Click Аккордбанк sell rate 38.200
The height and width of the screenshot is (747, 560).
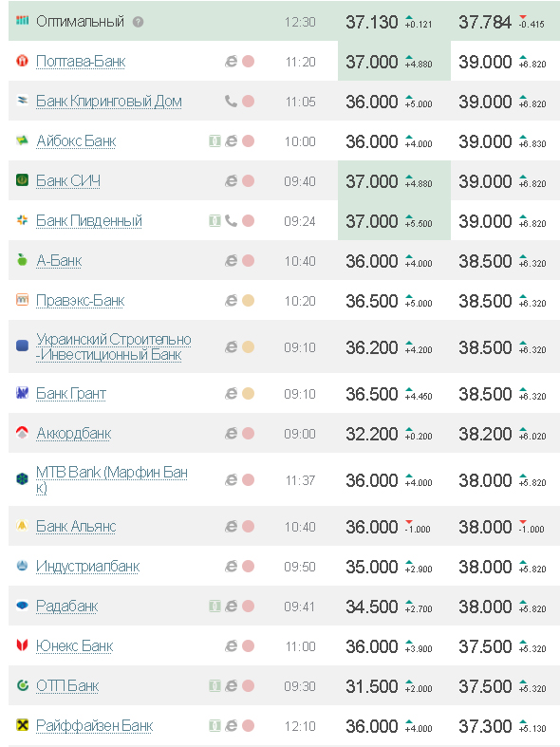(485, 434)
